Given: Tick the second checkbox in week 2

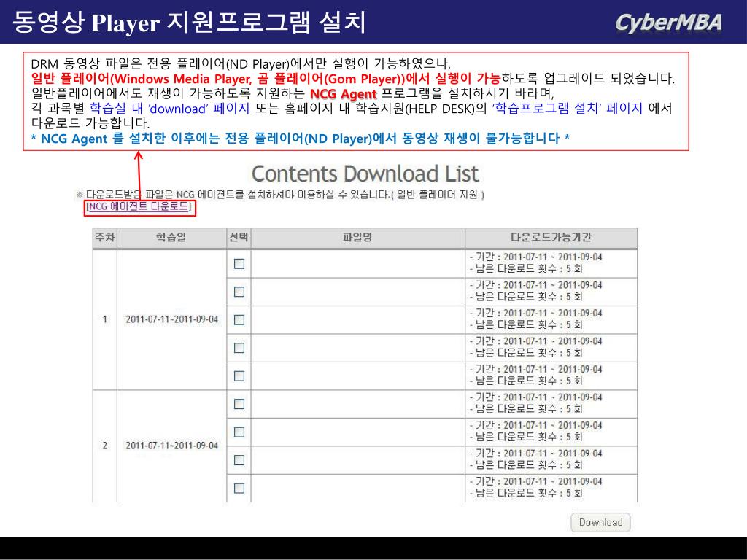Looking at the screenshot, I should pos(239,432).
